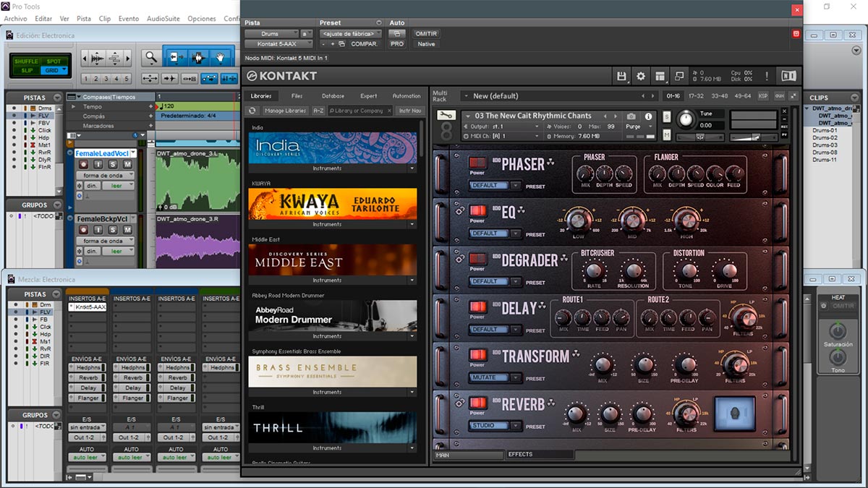Open the Pista menu in Pro Tools
Viewport: 868px width, 488px height.
point(84,18)
